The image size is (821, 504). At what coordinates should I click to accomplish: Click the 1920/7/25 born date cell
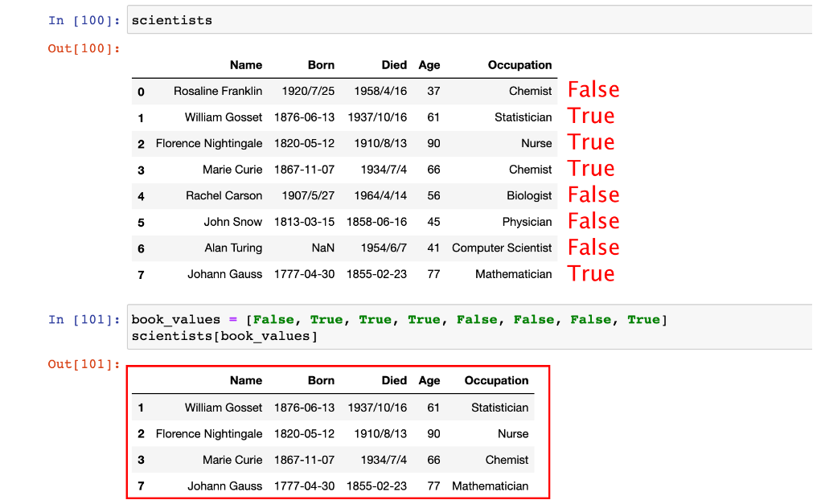click(308, 91)
